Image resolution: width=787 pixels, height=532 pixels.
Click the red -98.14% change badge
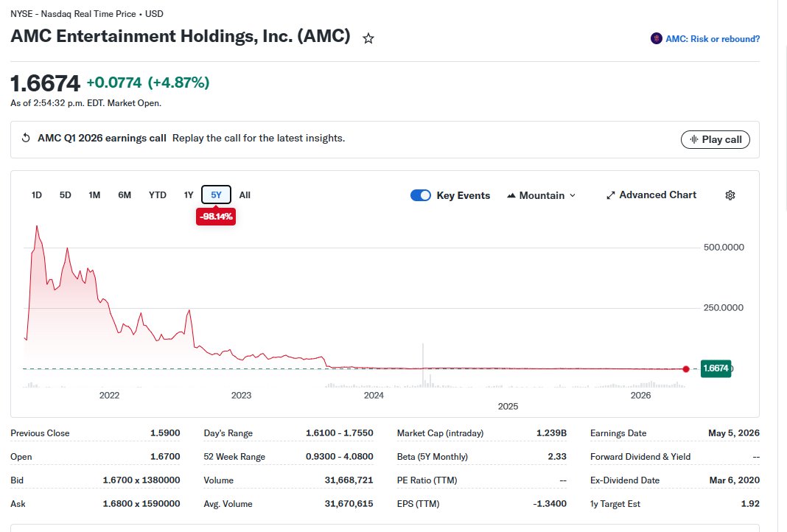click(x=216, y=217)
